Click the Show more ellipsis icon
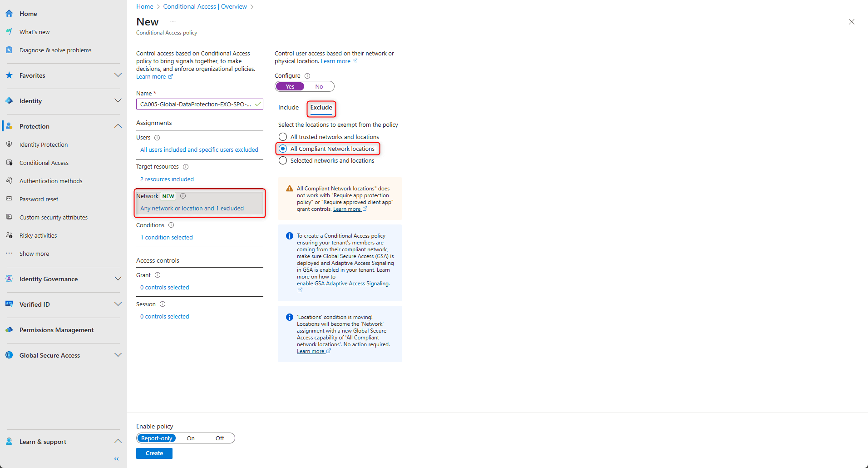Screen dimensions: 868x468 [x=9, y=254]
